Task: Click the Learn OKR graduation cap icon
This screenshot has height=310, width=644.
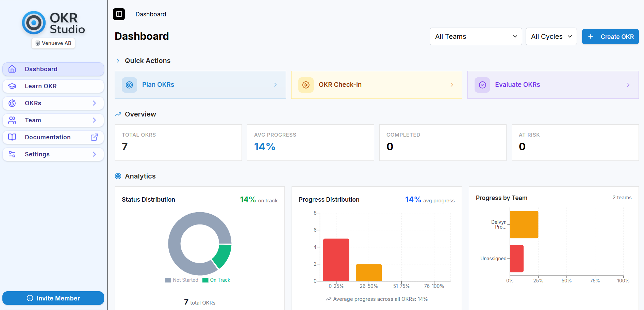Action: 12,86
